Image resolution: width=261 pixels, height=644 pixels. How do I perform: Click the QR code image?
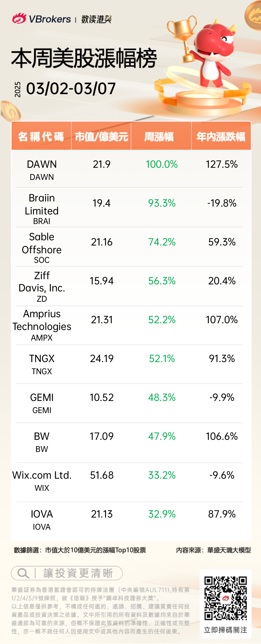click(226, 598)
